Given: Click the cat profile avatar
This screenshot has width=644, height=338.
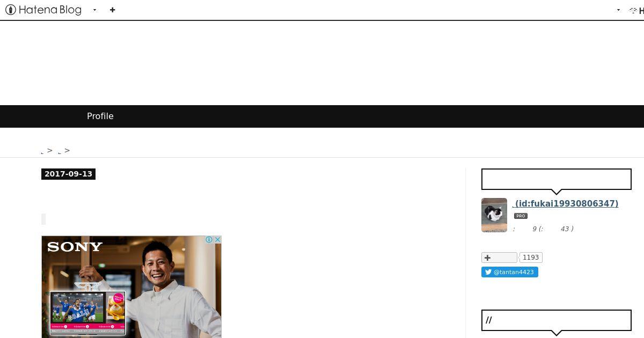Looking at the screenshot, I should tap(494, 215).
